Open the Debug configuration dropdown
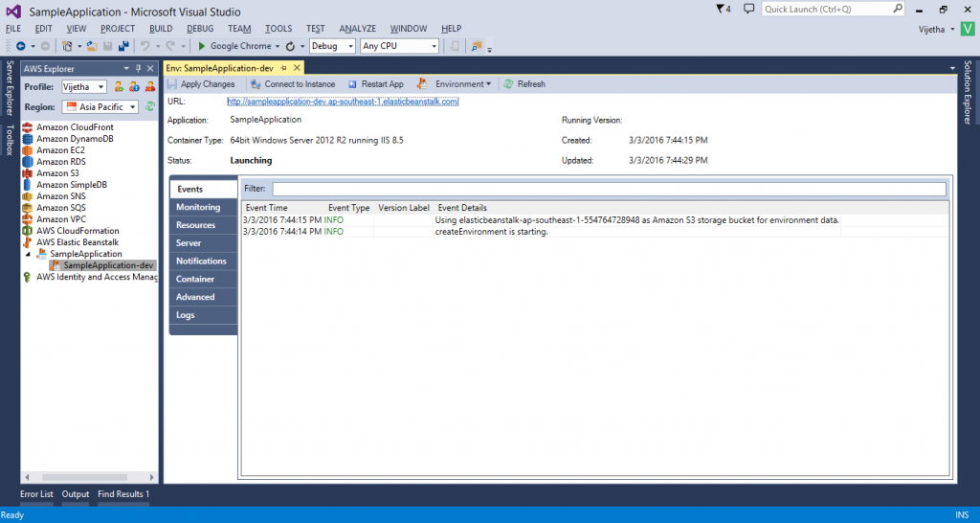980x523 pixels. (332, 46)
